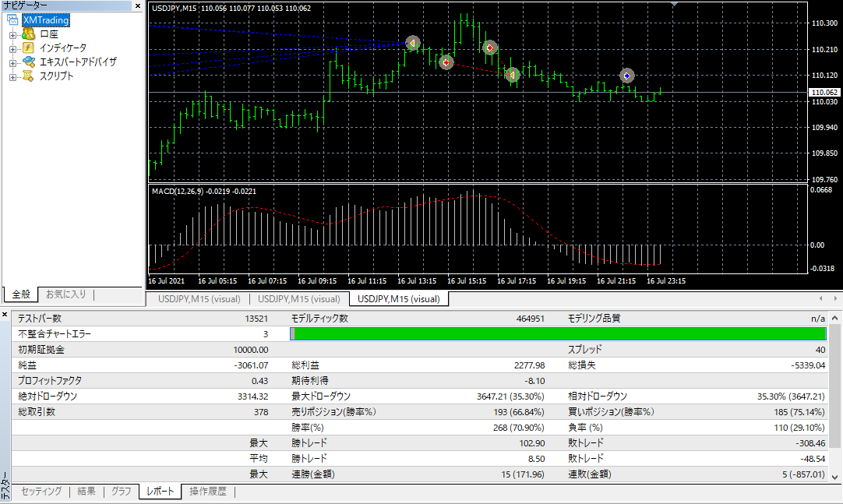Click the 純益 value -3061.07
Image resolution: width=843 pixels, height=504 pixels.
(x=251, y=365)
